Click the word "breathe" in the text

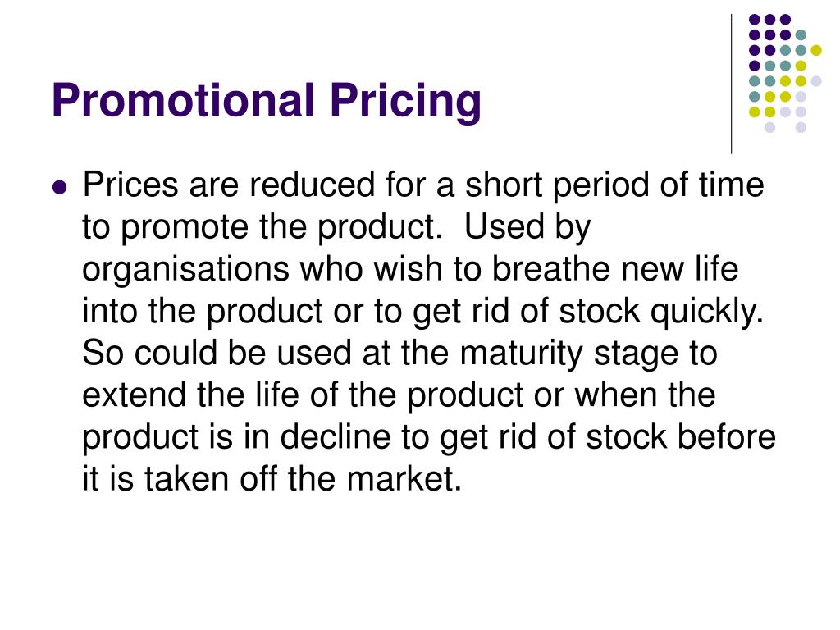point(550,269)
